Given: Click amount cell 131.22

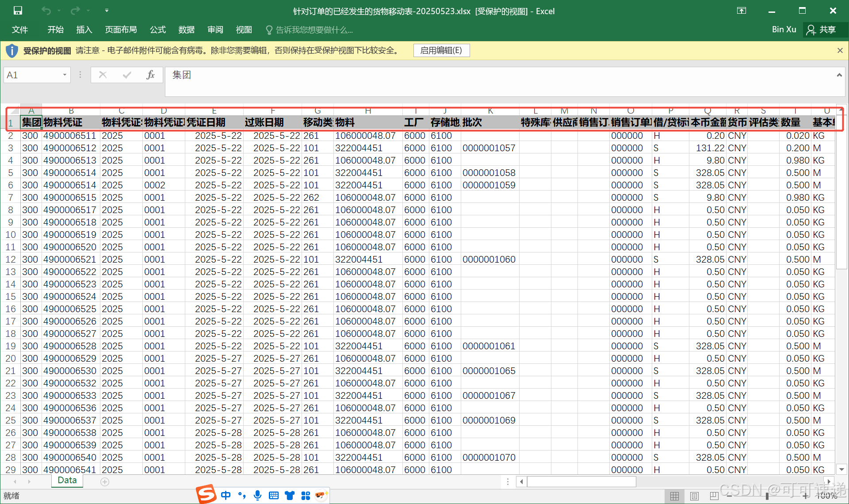Looking at the screenshot, I should (708, 148).
